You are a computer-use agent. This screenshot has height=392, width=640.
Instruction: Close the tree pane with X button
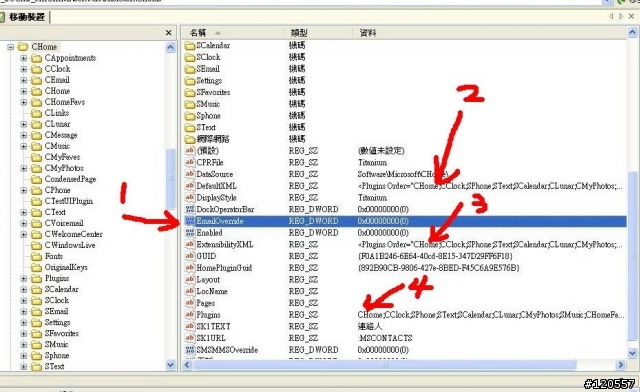[169, 33]
